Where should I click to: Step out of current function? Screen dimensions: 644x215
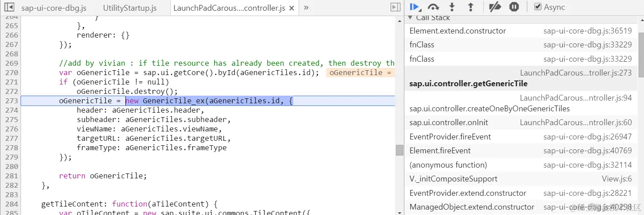click(x=470, y=7)
